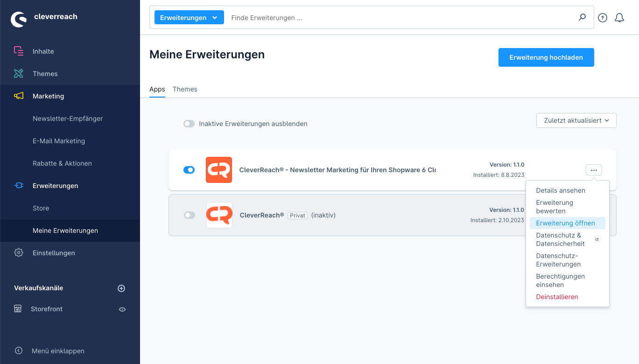Screen dimensions: 639x364
Task: Collapse the menu with arrow icon
Action: click(19, 351)
